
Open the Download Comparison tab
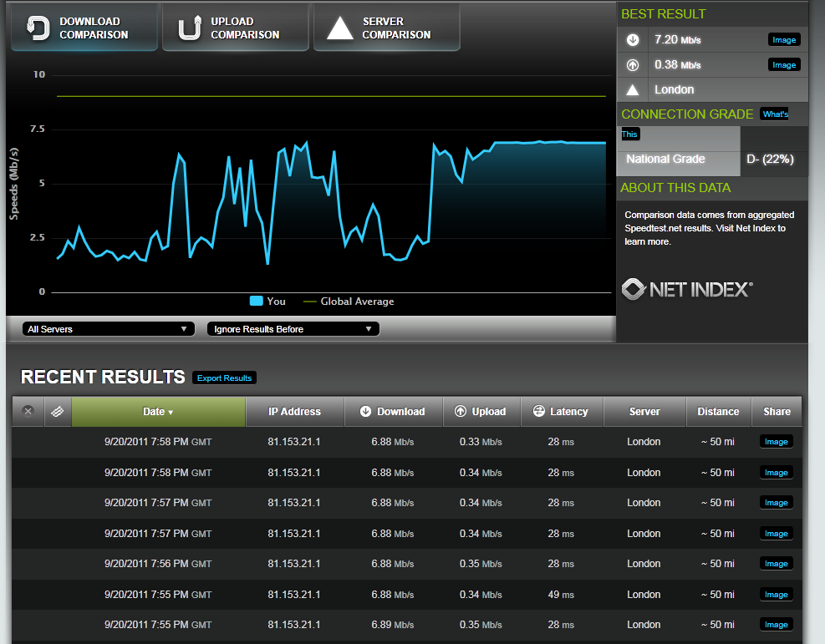84,28
